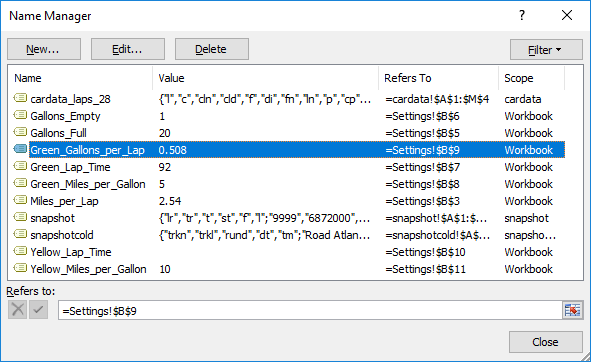This screenshot has width=591, height=362.
Task: Click the value 20 for Gallons_Full
Action: coord(164,133)
